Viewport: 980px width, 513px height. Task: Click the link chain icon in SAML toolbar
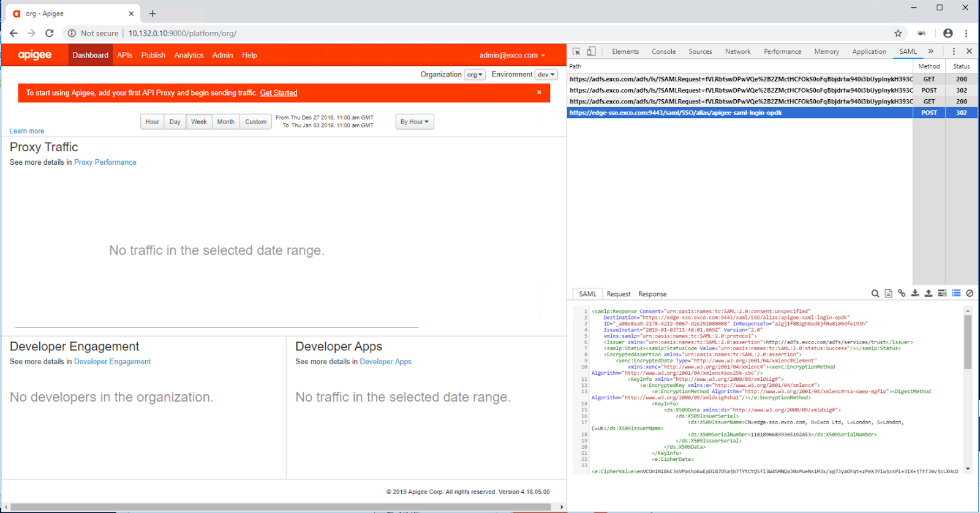click(x=902, y=294)
